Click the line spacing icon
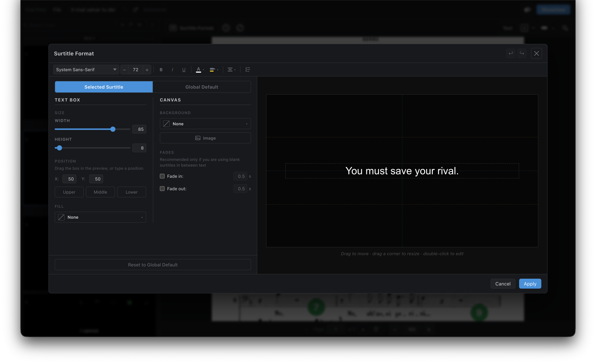This screenshot has width=596, height=364. coord(247,70)
